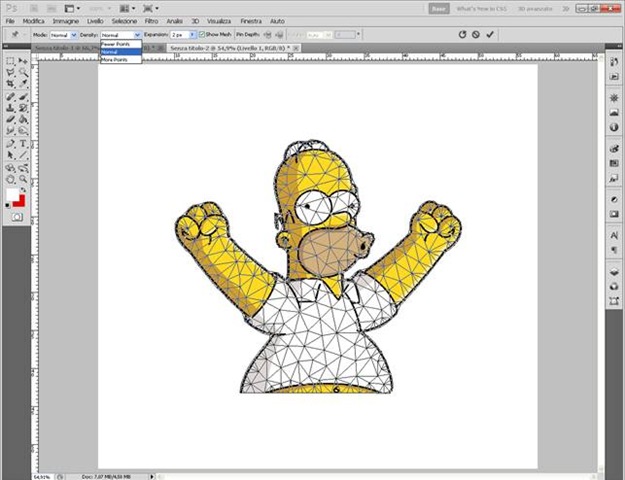Toggle the Show Mesh checkbox

pos(202,35)
